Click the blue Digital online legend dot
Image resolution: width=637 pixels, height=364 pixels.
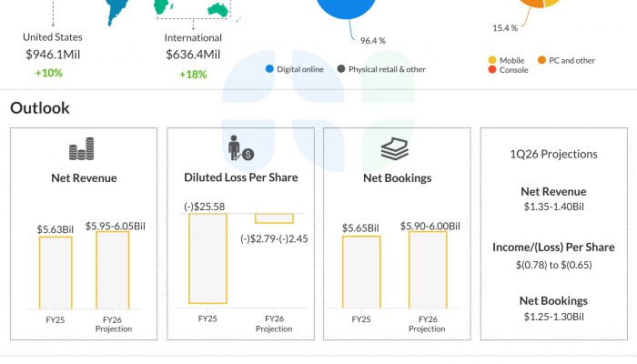[x=270, y=69]
